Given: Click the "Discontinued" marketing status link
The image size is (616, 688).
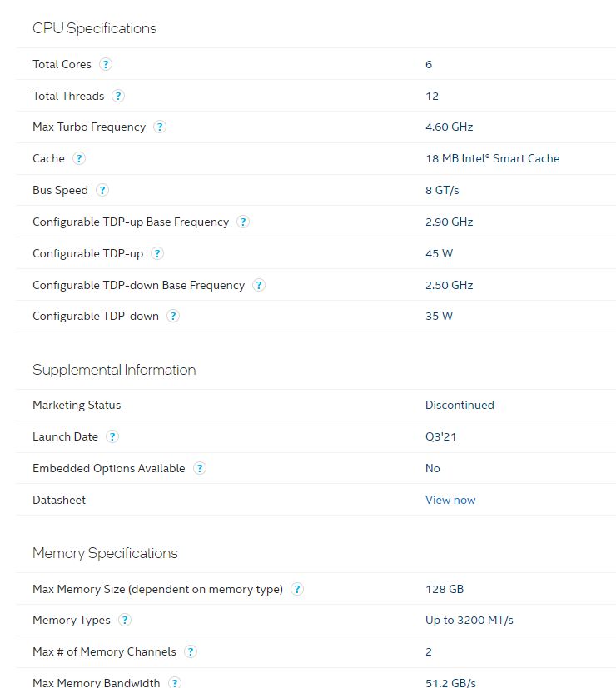Looking at the screenshot, I should (460, 405).
